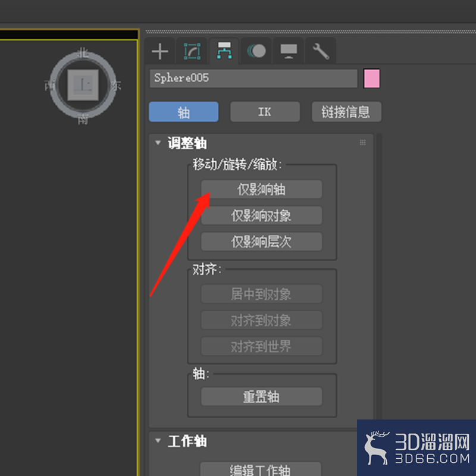The width and height of the screenshot is (476, 476).
Task: Click the Sphere005 object name field
Action: 253,79
